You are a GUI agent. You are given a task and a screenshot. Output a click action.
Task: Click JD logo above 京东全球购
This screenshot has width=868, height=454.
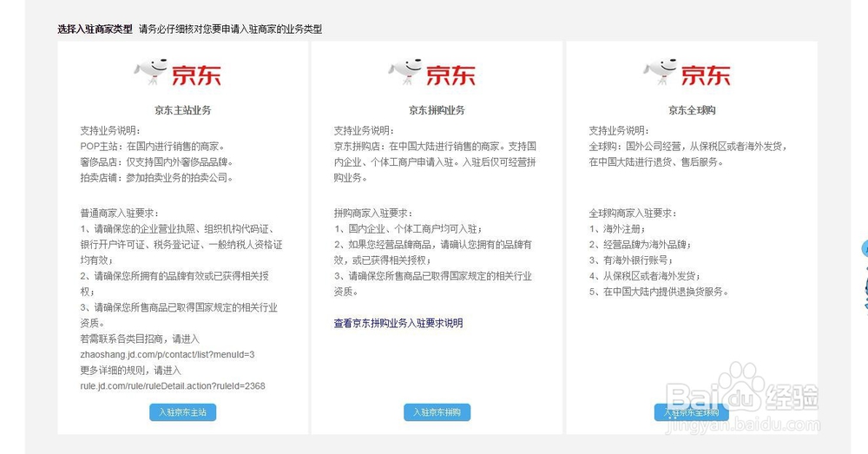tap(687, 73)
